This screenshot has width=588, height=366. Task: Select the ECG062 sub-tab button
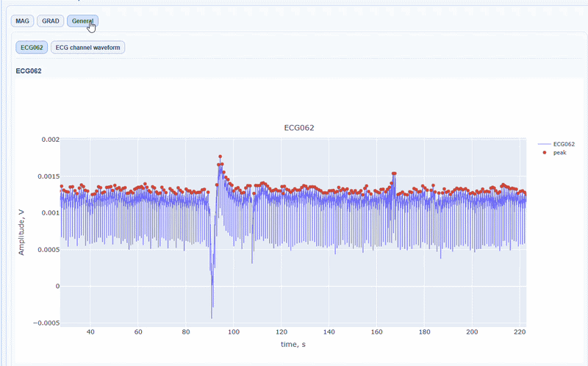click(x=32, y=48)
